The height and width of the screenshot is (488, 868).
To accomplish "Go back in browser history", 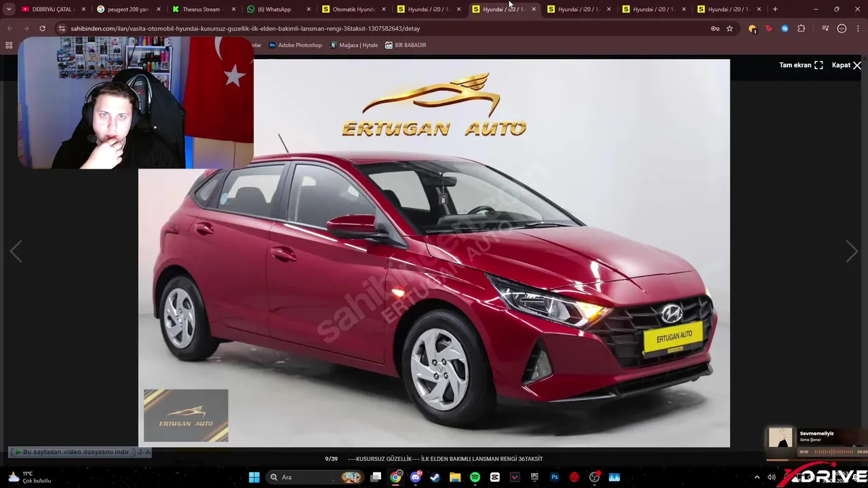I will point(9,28).
